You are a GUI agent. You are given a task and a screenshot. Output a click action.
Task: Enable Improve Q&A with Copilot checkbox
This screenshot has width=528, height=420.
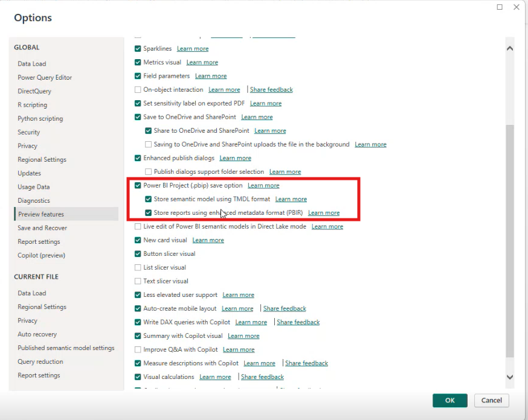pos(138,350)
